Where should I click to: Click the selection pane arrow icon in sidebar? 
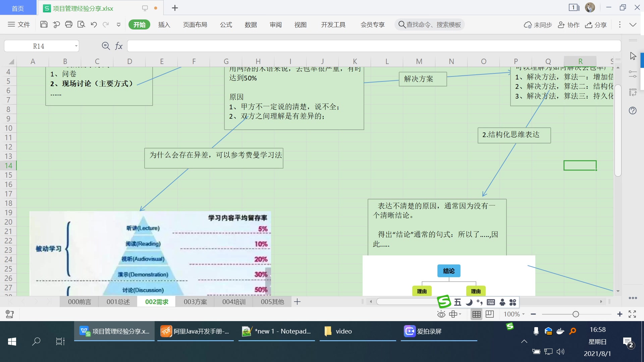pyautogui.click(x=633, y=56)
